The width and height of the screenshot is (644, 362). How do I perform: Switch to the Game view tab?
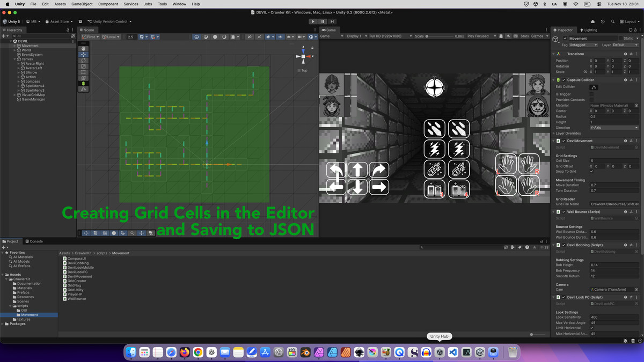(x=329, y=30)
